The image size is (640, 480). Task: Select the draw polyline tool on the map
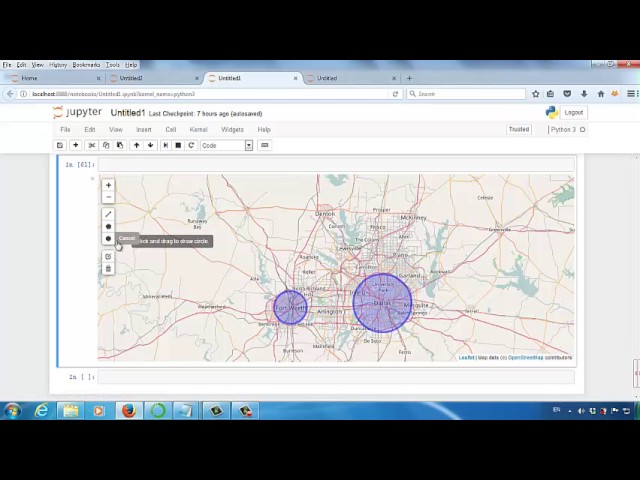(108, 214)
